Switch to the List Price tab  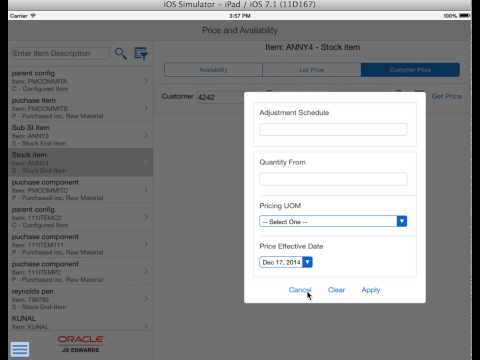pos(312,70)
